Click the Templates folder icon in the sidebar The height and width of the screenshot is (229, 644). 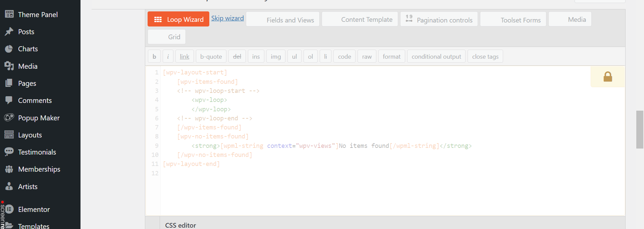point(9,226)
